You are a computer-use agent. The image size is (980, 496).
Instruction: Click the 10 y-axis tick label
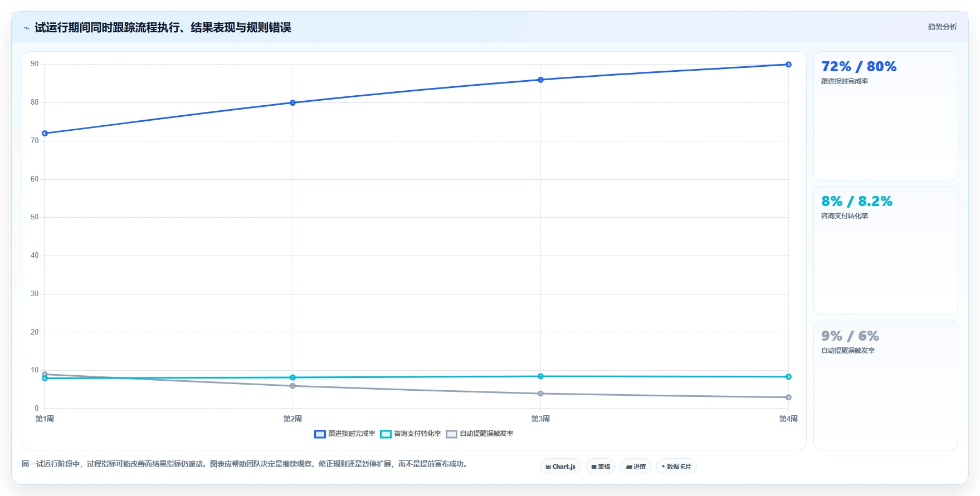[35, 370]
